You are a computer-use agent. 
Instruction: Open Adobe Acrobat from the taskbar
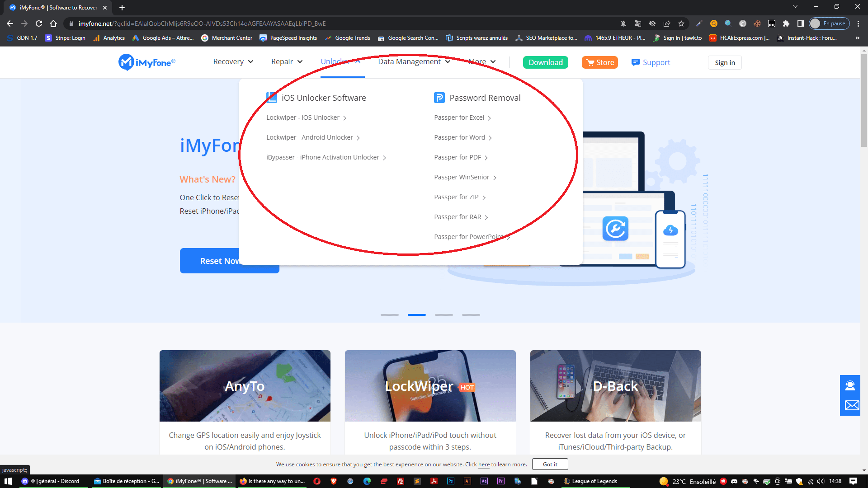click(434, 481)
